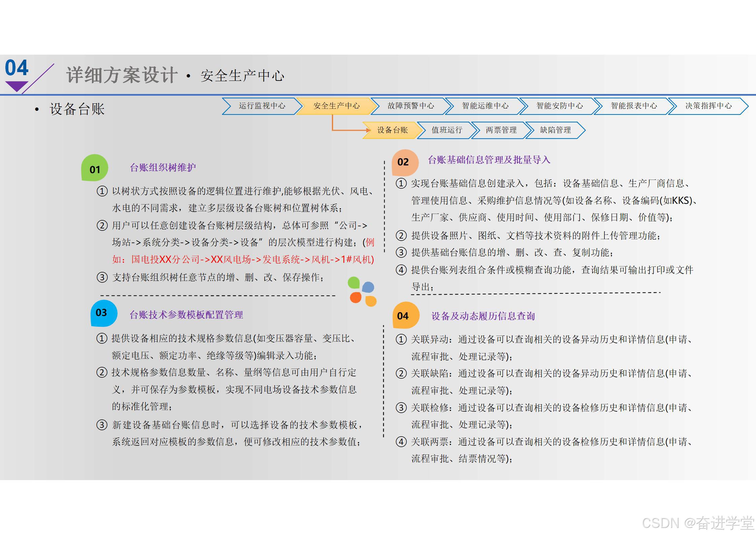Go to the 智能安防中心 tab
Viewport: 756px width, 535px height.
[x=559, y=106]
